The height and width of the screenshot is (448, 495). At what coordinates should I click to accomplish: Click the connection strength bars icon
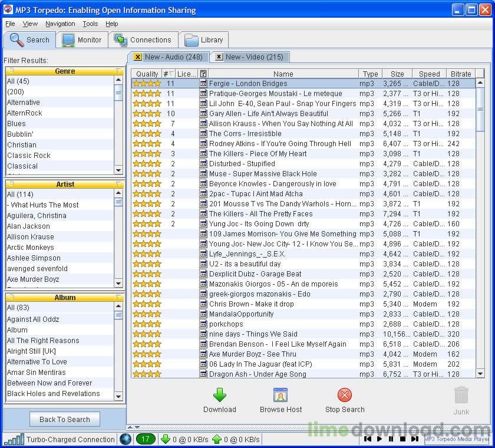[x=14, y=439]
